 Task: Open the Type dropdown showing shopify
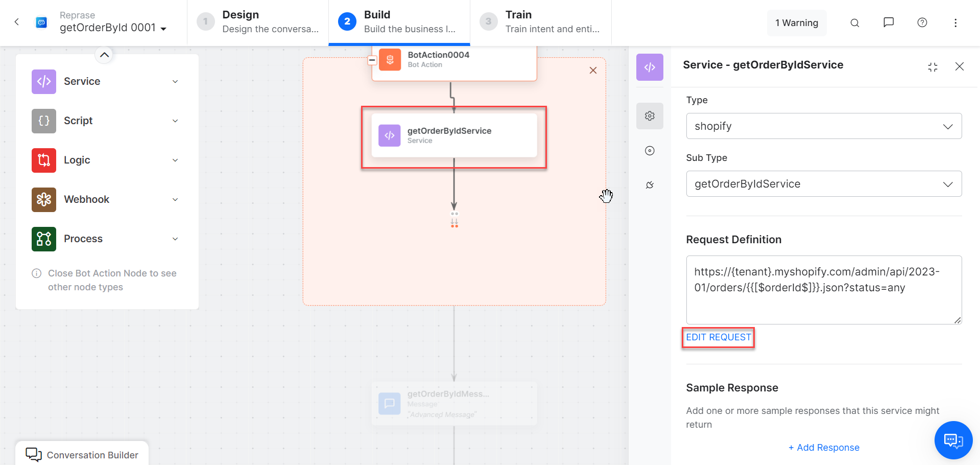[823, 126]
